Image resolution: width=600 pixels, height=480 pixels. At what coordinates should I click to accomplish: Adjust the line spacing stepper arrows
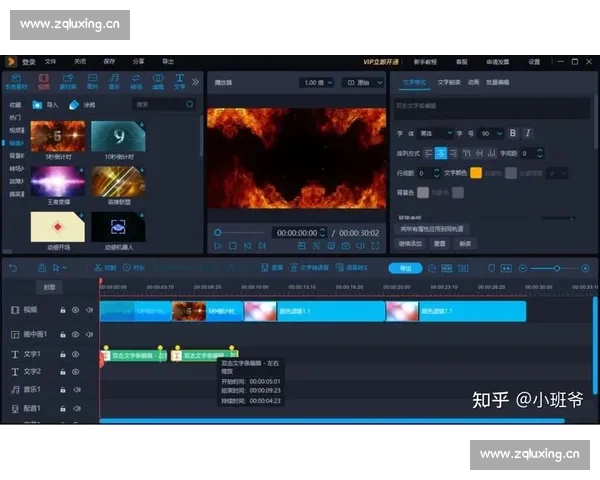click(436, 173)
